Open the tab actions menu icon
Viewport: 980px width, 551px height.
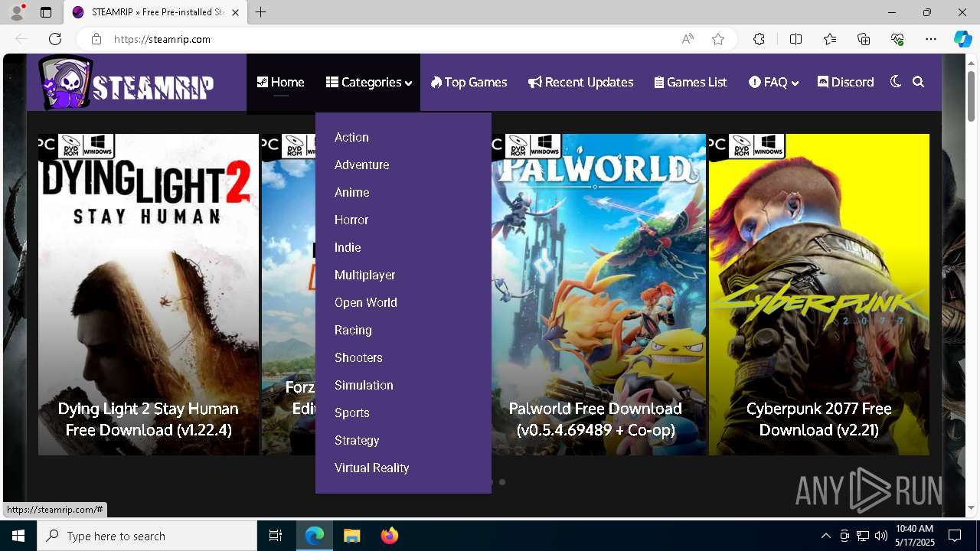click(x=46, y=12)
